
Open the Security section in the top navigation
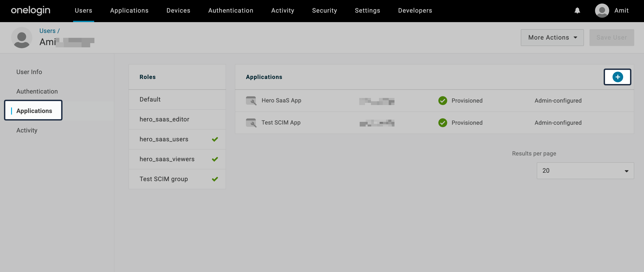[324, 10]
